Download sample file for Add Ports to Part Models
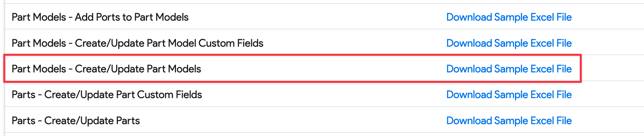Image resolution: width=644 pixels, height=136 pixels. pos(509,17)
